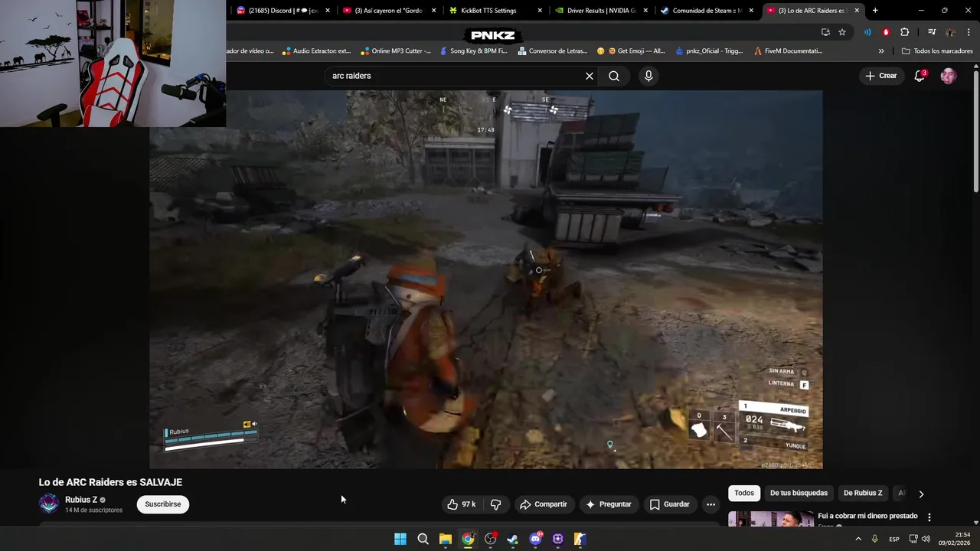The image size is (980, 551).
Task: Select the "De tus búsquedas" chip
Action: 799,493
